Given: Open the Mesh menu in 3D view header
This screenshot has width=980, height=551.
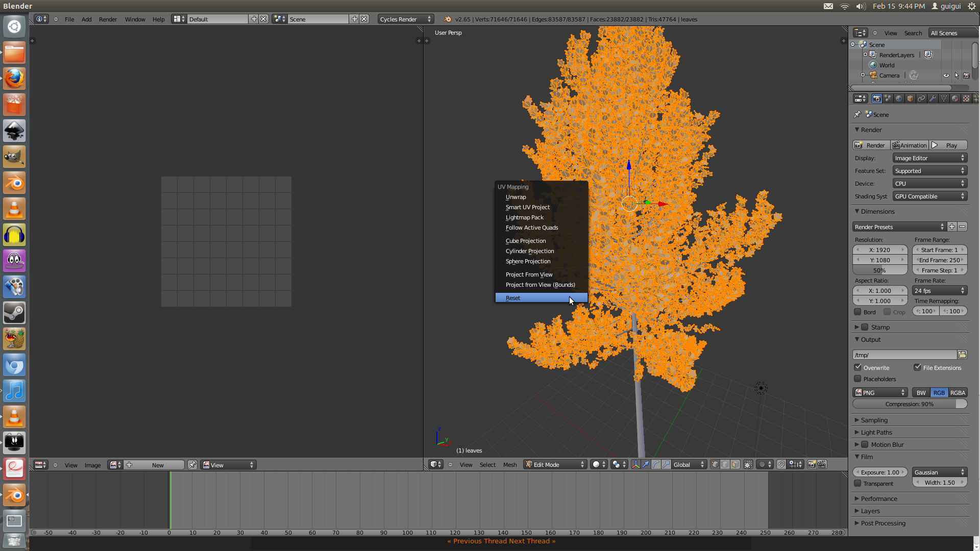Looking at the screenshot, I should 510,465.
